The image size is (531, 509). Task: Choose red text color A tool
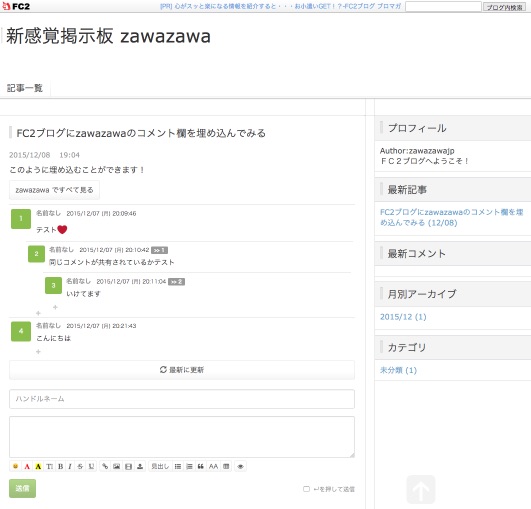[27, 466]
